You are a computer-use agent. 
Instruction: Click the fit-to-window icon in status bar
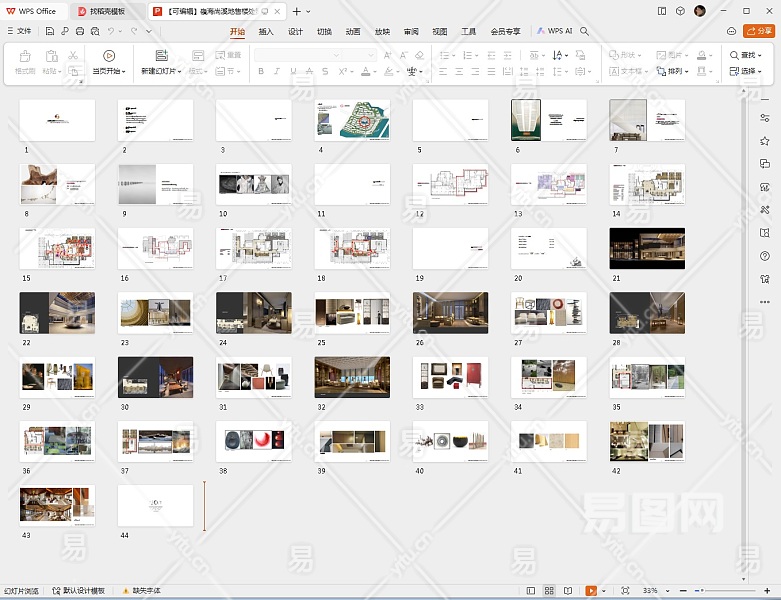tap(625, 591)
